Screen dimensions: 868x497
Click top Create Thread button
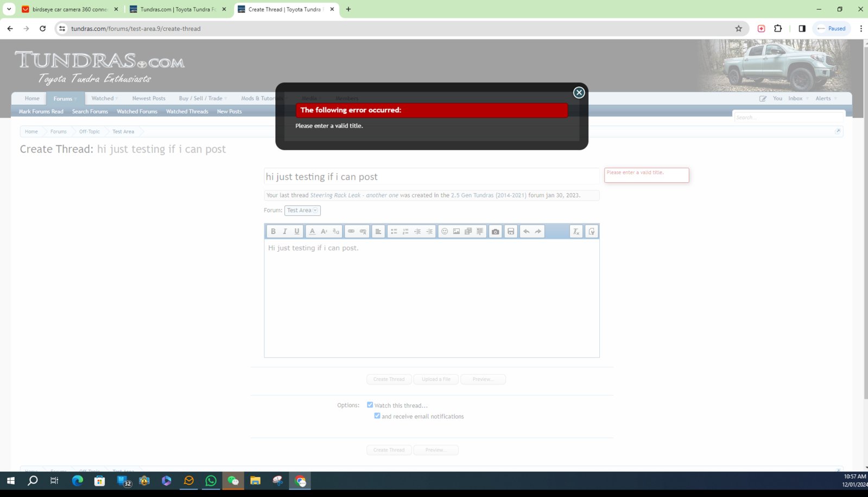[x=389, y=379]
